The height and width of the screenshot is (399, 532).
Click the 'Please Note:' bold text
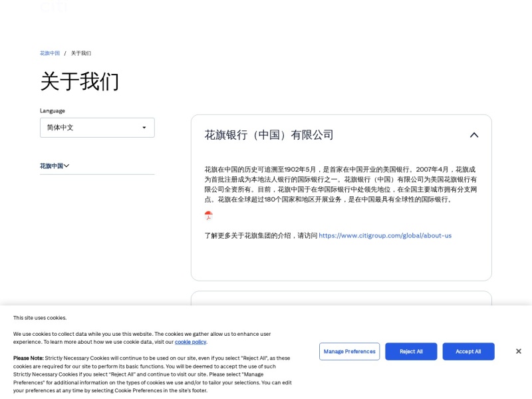click(29, 358)
